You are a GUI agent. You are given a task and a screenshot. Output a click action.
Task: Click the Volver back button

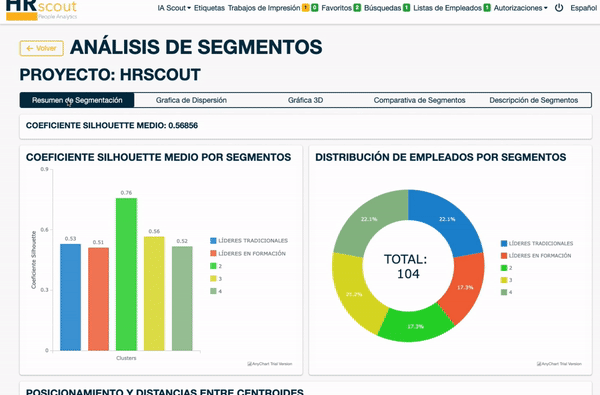tap(42, 48)
